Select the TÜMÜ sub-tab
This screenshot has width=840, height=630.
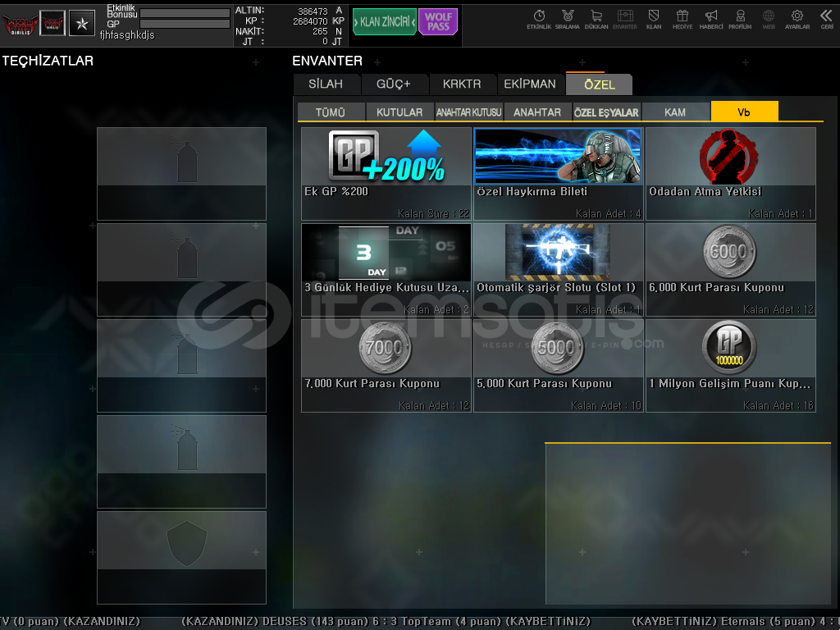click(x=331, y=112)
